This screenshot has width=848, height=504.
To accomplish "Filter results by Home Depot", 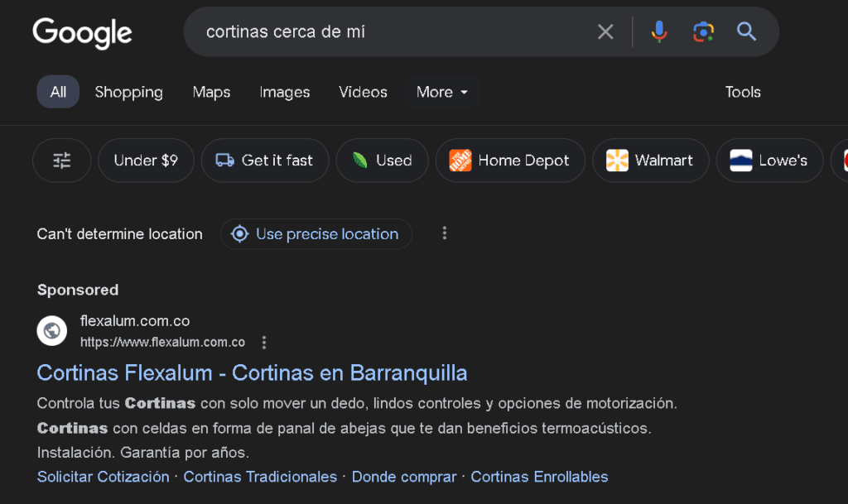I will 510,161.
